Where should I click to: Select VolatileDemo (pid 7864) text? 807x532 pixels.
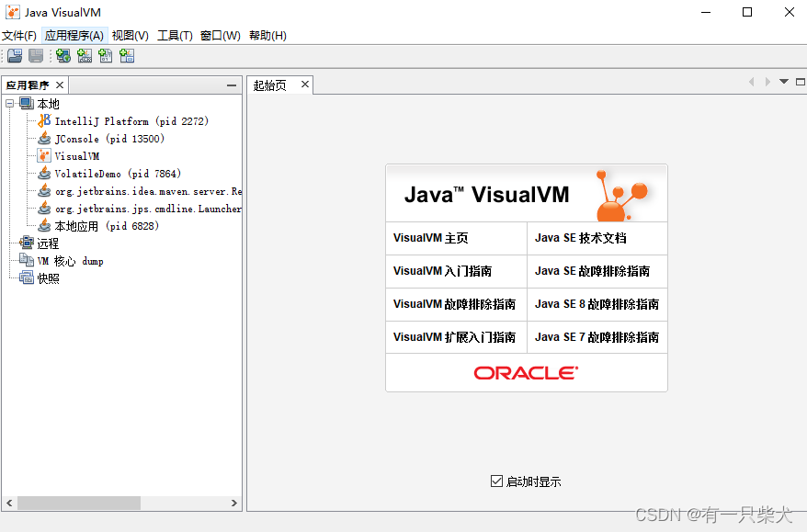(118, 174)
